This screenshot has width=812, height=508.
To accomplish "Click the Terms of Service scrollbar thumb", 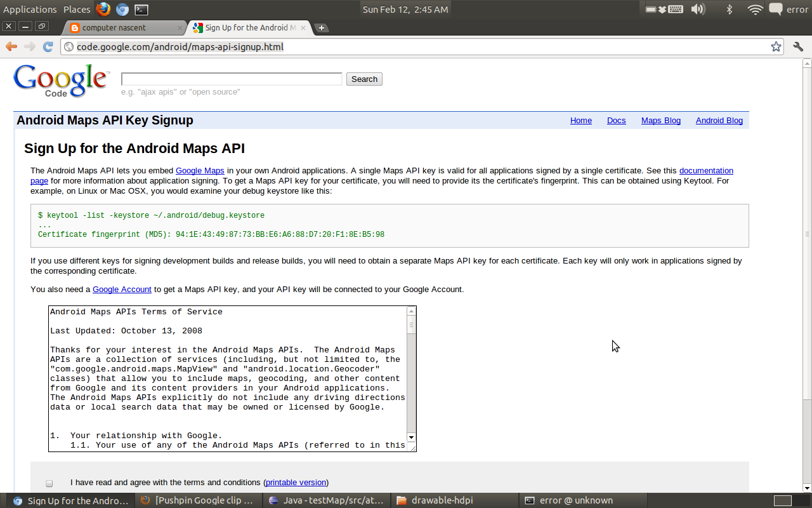I will pos(411,324).
